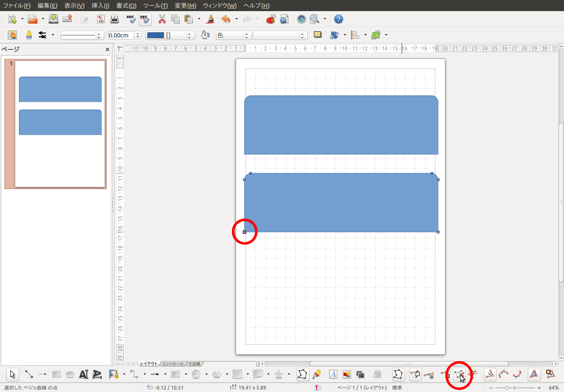
Task: Insert picture From File icon
Action: [x=347, y=374]
